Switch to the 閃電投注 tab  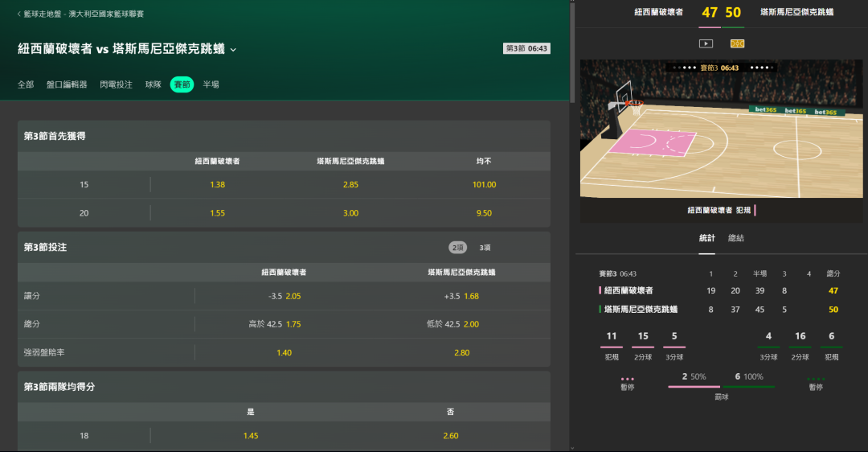pyautogui.click(x=117, y=84)
